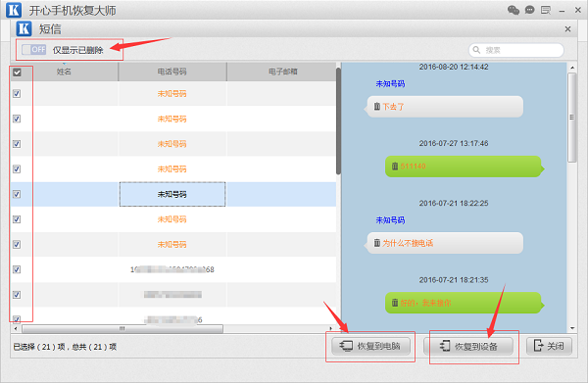Click the 电子邮箱 column header

pos(283,72)
